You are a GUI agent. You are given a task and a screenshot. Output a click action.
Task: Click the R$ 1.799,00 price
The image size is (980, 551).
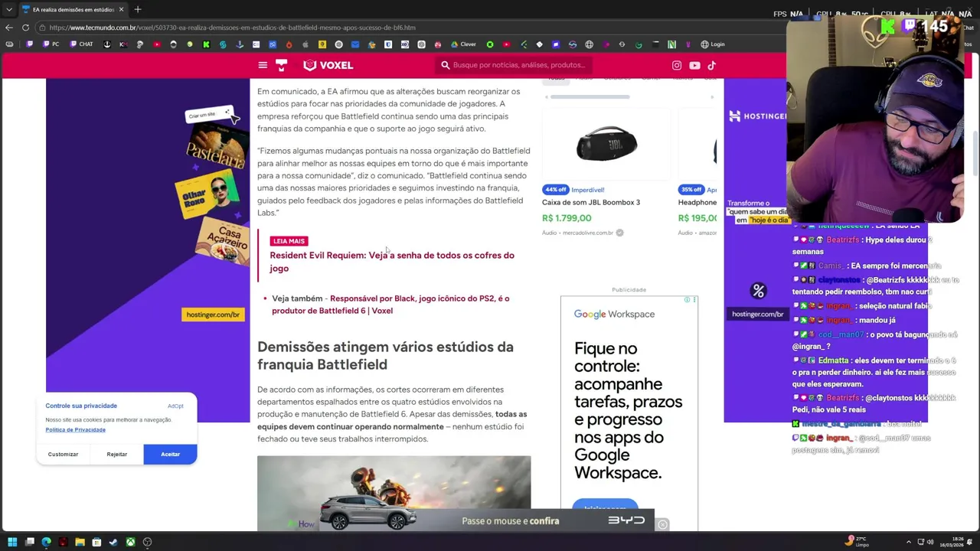pos(567,218)
